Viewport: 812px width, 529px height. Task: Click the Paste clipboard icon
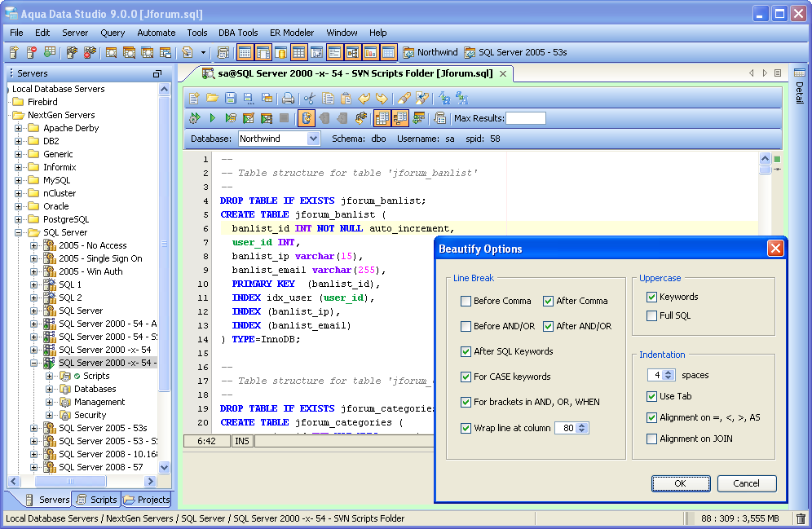click(346, 99)
